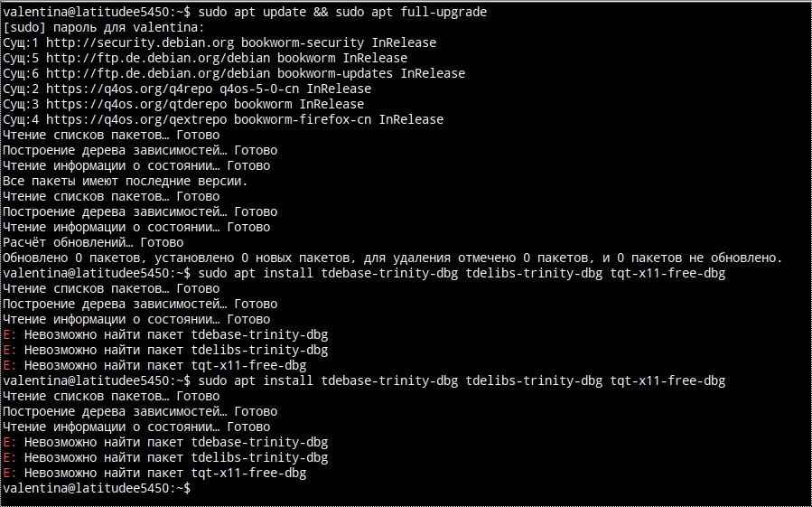This screenshot has width=812, height=507.
Task: Click the "Расчёт обновлений… Готово" line
Action: (x=93, y=242)
